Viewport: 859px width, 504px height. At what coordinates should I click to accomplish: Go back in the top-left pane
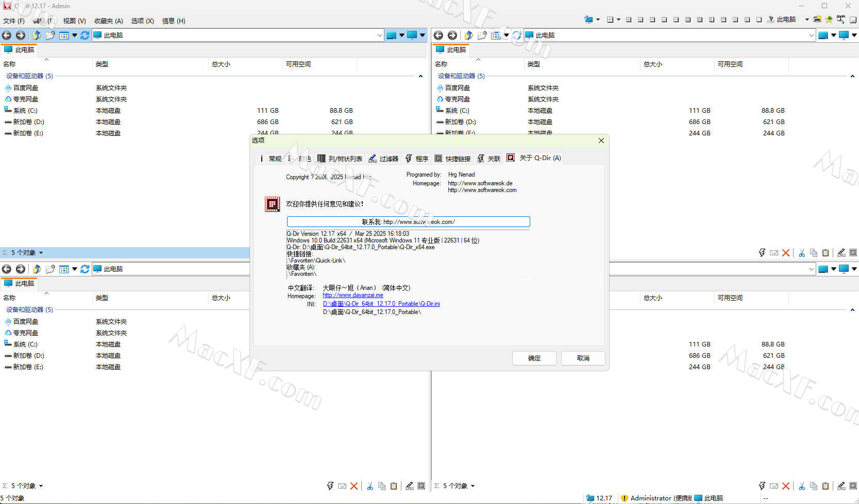tap(7, 36)
